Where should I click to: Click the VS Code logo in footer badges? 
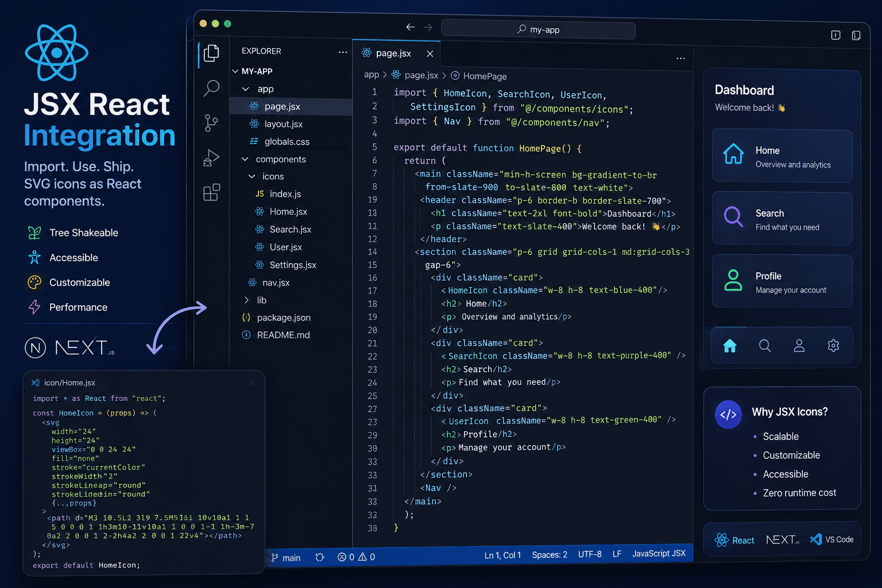click(816, 539)
